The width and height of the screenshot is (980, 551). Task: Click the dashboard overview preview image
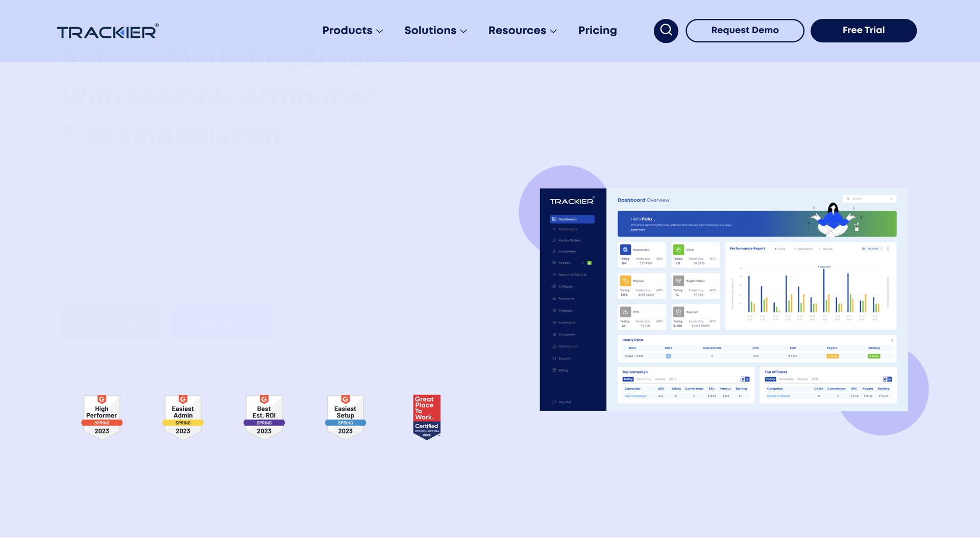point(723,299)
